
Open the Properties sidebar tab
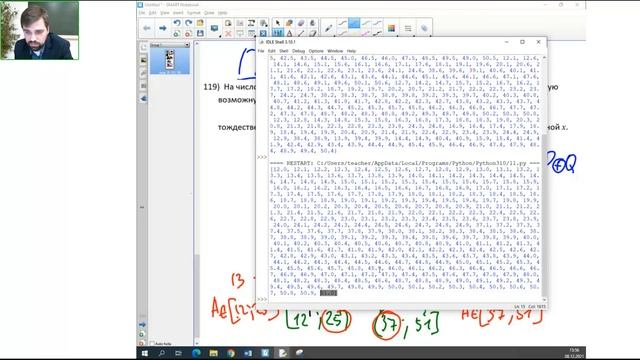[x=143, y=86]
